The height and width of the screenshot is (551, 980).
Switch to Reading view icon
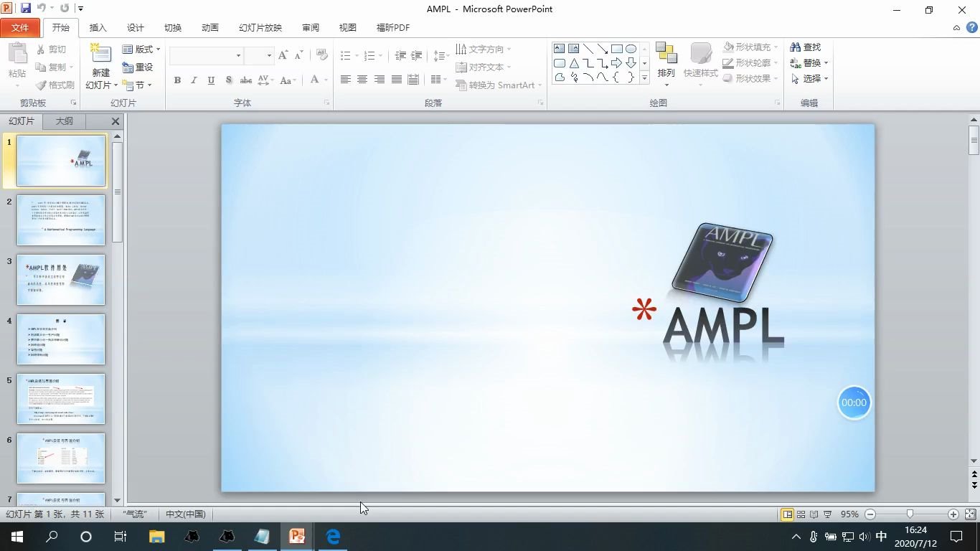coord(814,514)
